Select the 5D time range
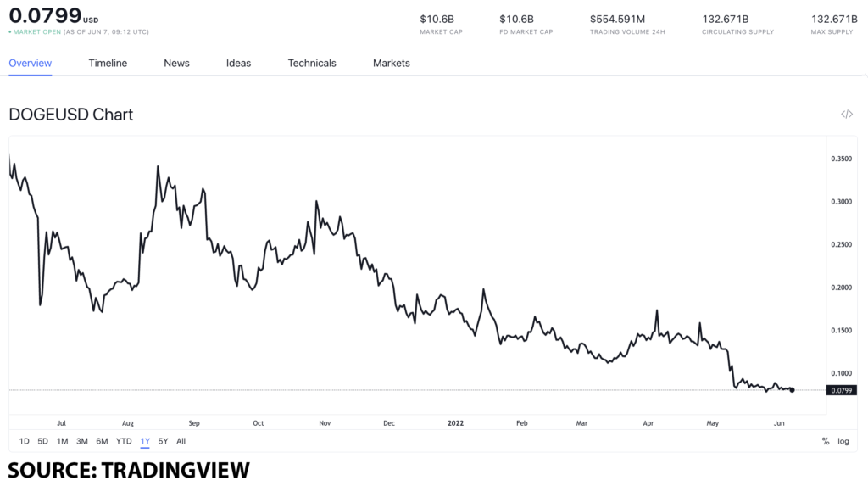This screenshot has height=486, width=868. pos(42,441)
